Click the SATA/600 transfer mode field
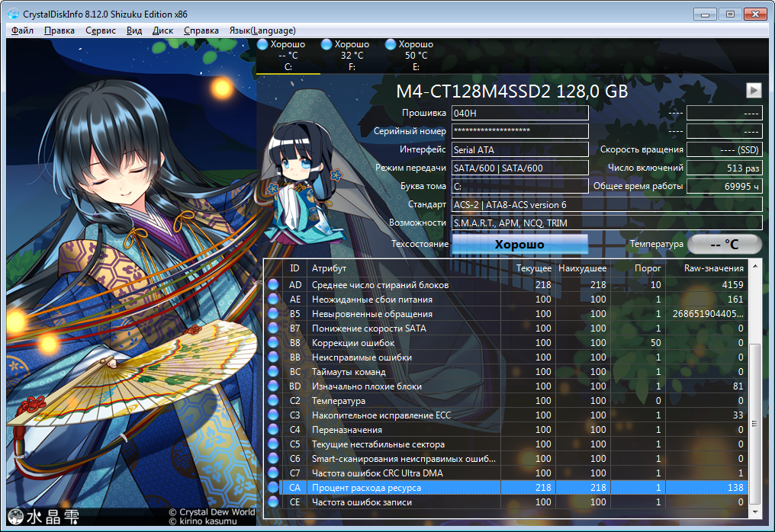 point(520,168)
